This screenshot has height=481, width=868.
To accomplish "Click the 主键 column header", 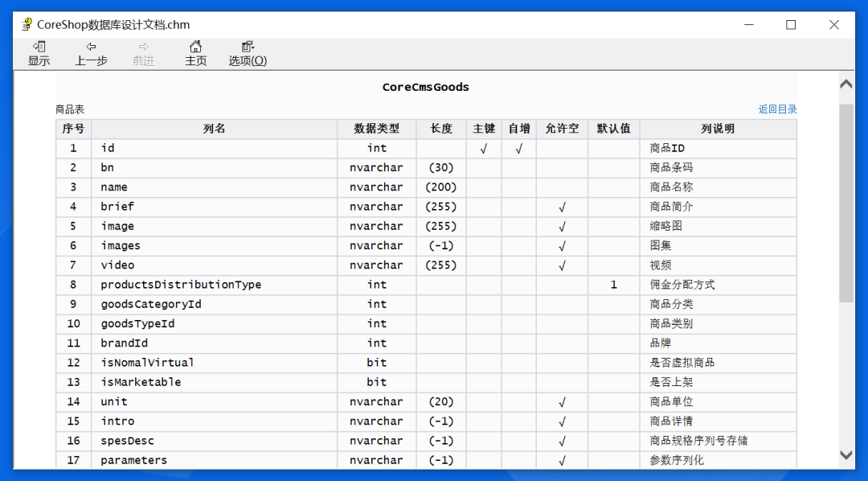I will point(484,129).
